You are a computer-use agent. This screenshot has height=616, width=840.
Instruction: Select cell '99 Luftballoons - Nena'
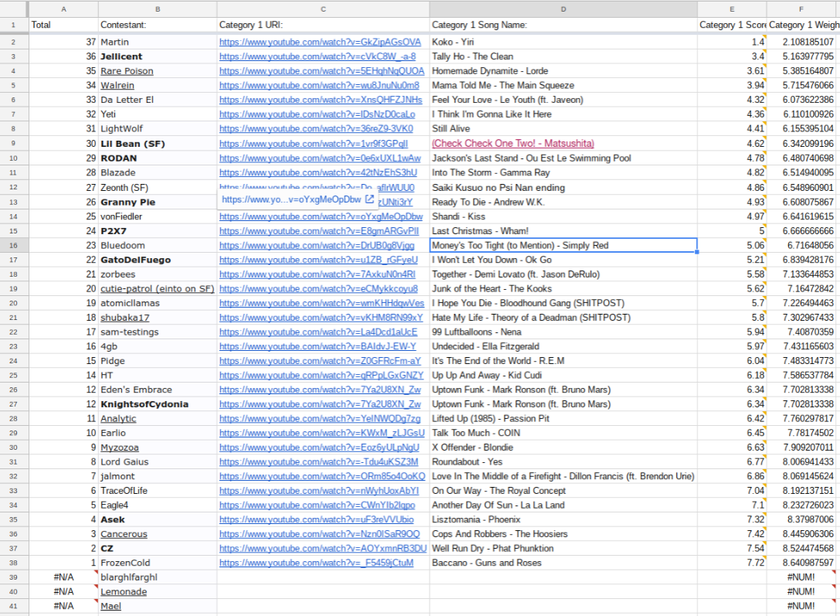click(x=563, y=332)
